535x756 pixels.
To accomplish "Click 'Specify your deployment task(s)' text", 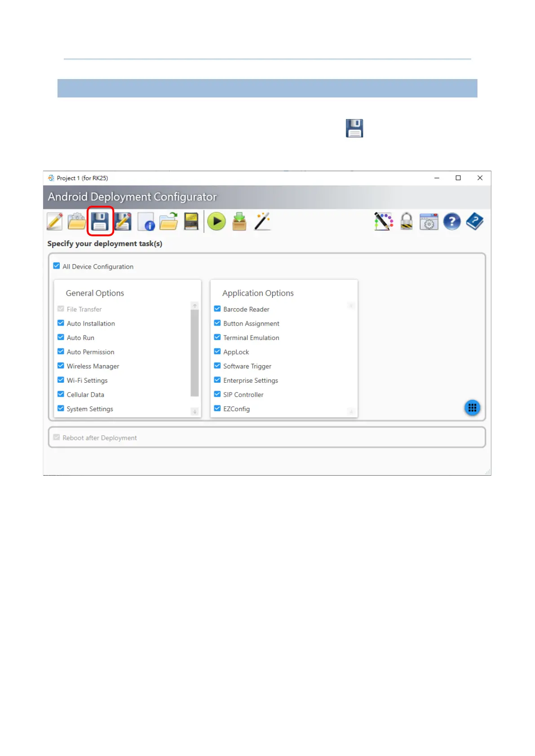I will [105, 243].
